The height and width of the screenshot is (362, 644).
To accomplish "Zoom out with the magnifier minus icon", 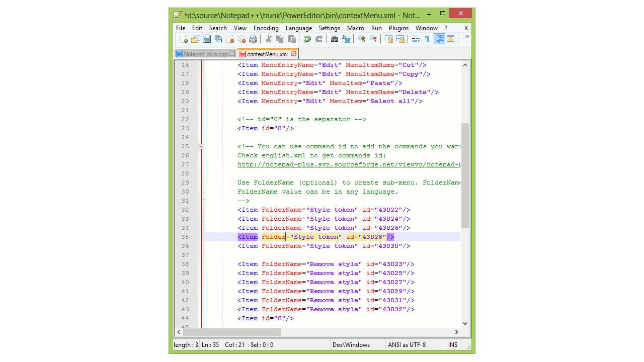I will point(373,39).
